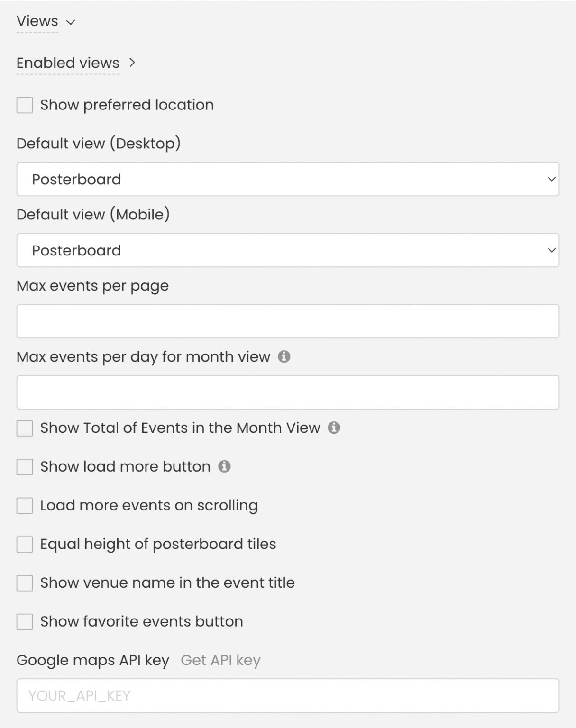The height and width of the screenshot is (728, 576).
Task: Enable Load more events on scrolling
Action: (x=24, y=506)
